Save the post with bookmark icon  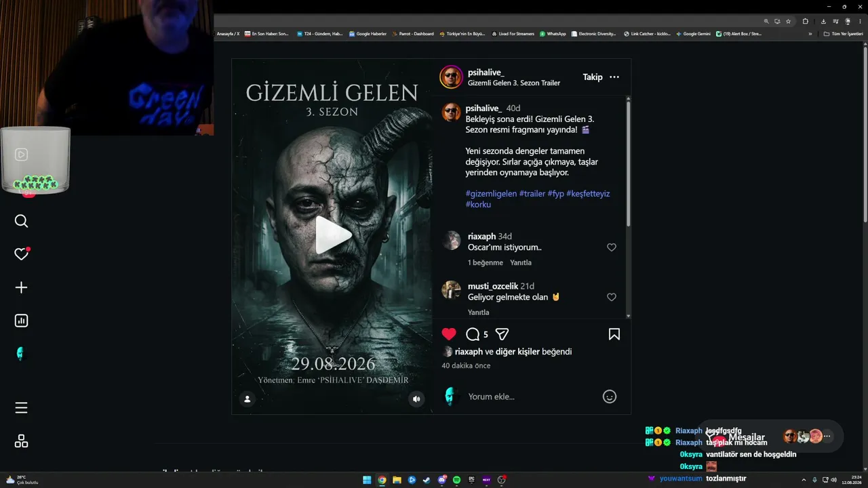pyautogui.click(x=614, y=334)
